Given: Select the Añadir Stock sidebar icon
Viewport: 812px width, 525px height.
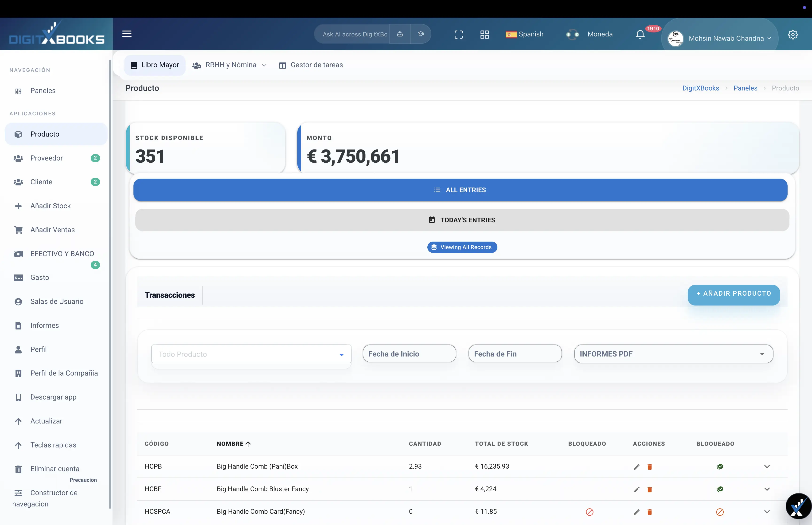Looking at the screenshot, I should [18, 206].
